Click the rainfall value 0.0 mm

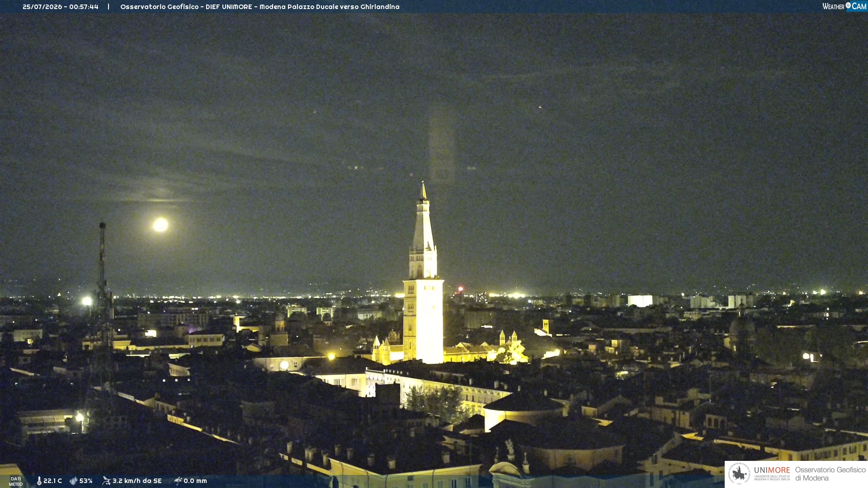pos(195,481)
